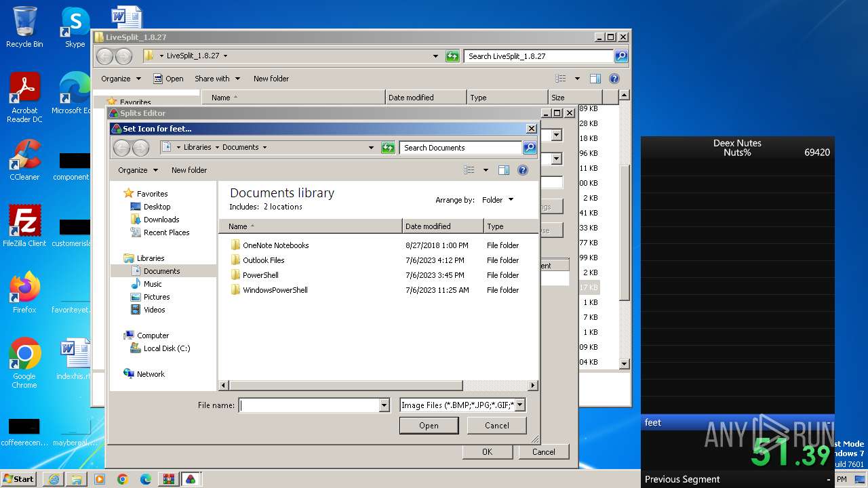Click the Search Documents magnifier icon
Image resolution: width=868 pixels, height=488 pixels.
point(530,148)
